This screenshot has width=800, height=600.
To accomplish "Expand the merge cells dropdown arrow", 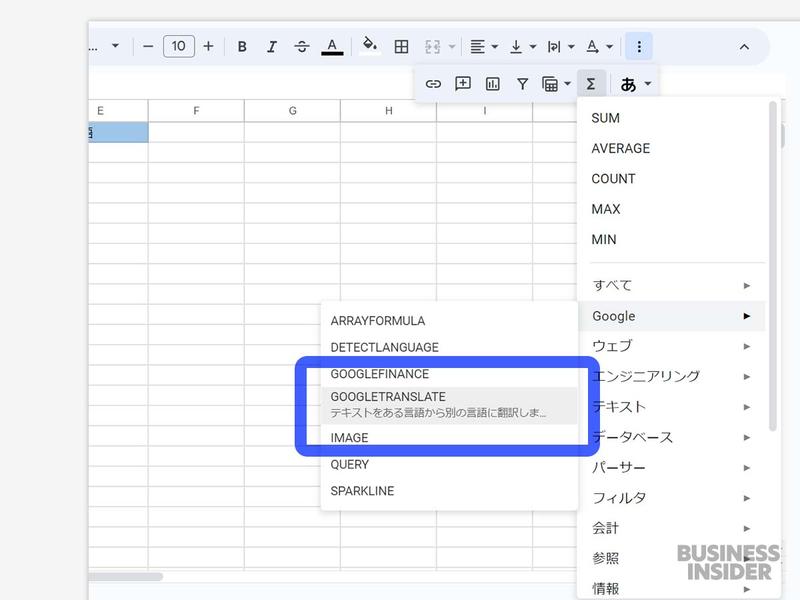I will click(x=452, y=46).
